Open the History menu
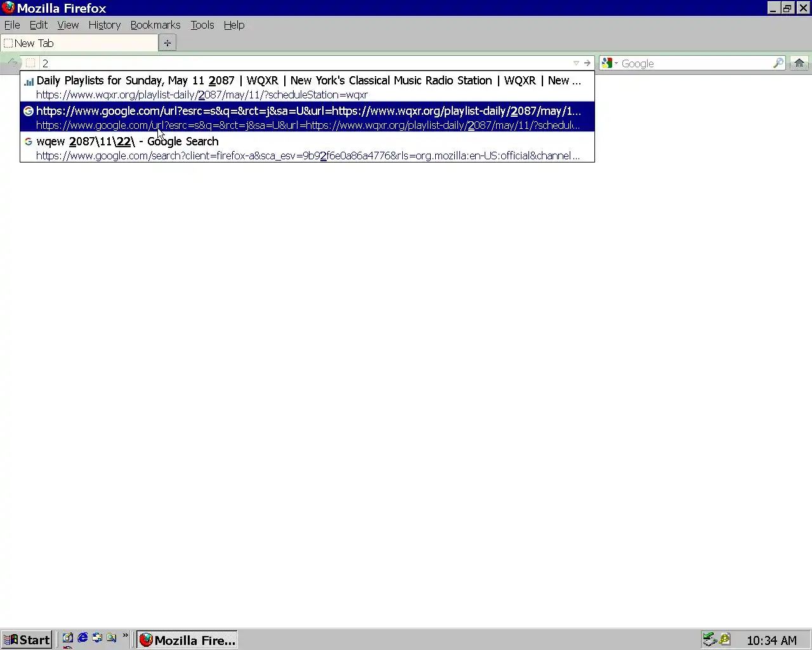Image resolution: width=812 pixels, height=650 pixels. point(105,25)
